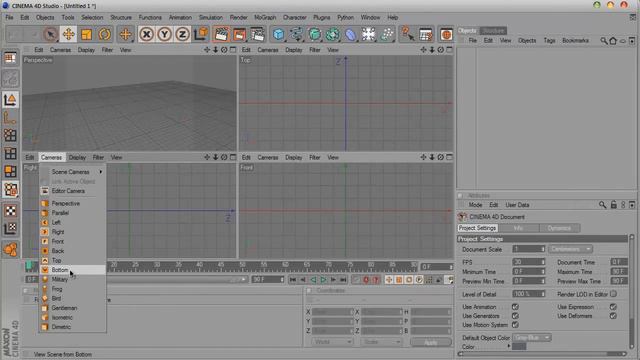This screenshot has height=360, width=640.
Task: Select the Live Selection arrow tool
Action: tap(50, 34)
